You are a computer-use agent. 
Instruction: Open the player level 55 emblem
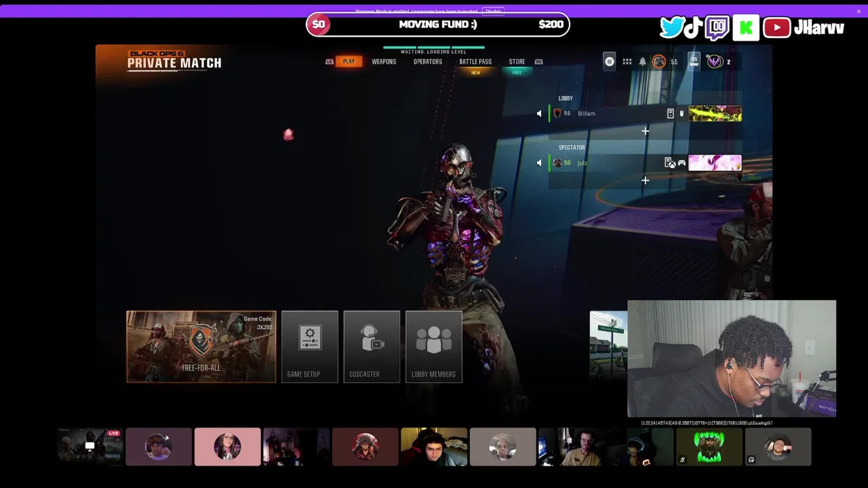[x=658, y=62]
